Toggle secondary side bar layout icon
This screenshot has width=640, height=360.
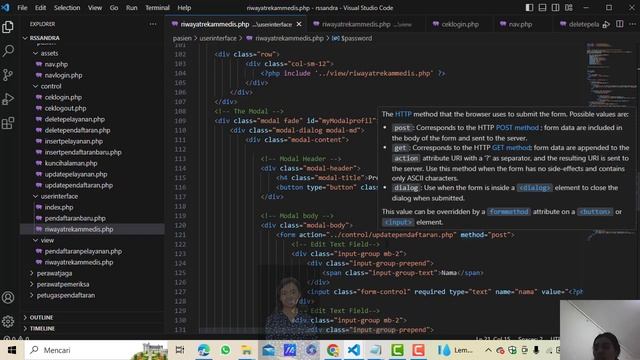click(x=556, y=8)
